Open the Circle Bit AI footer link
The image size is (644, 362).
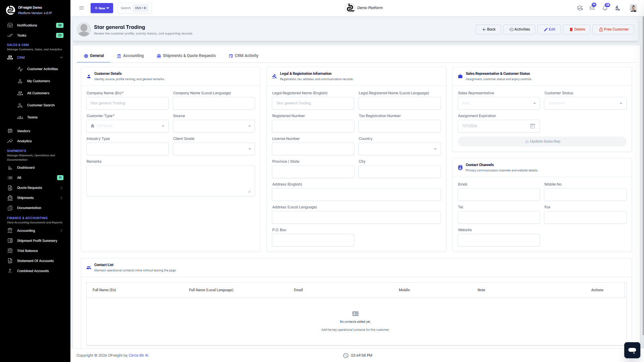click(x=138, y=355)
